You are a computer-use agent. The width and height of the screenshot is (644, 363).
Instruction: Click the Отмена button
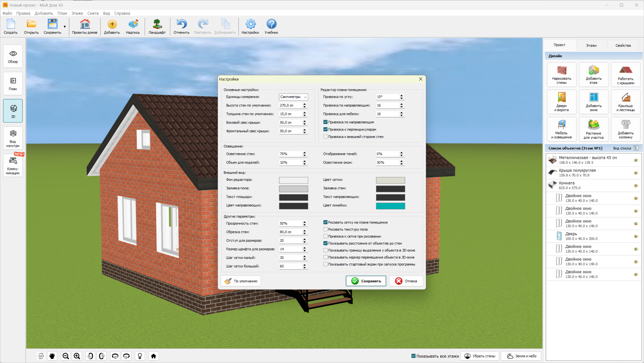[406, 281]
